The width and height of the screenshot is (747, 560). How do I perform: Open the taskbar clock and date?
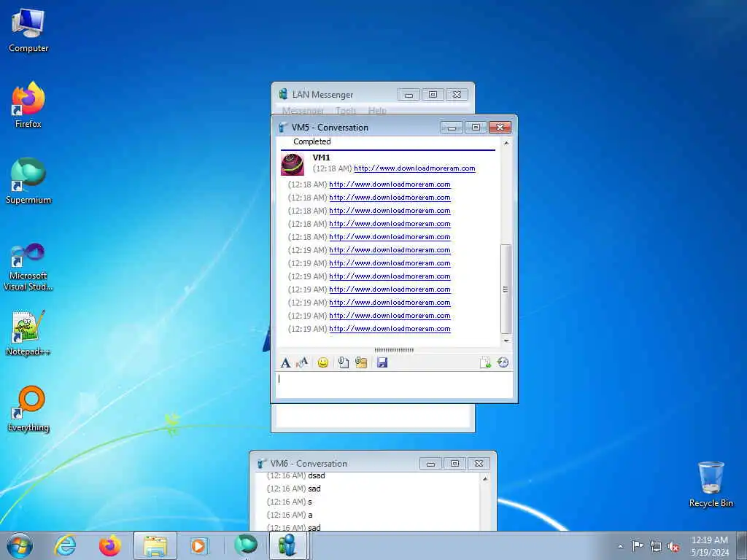tap(710, 546)
